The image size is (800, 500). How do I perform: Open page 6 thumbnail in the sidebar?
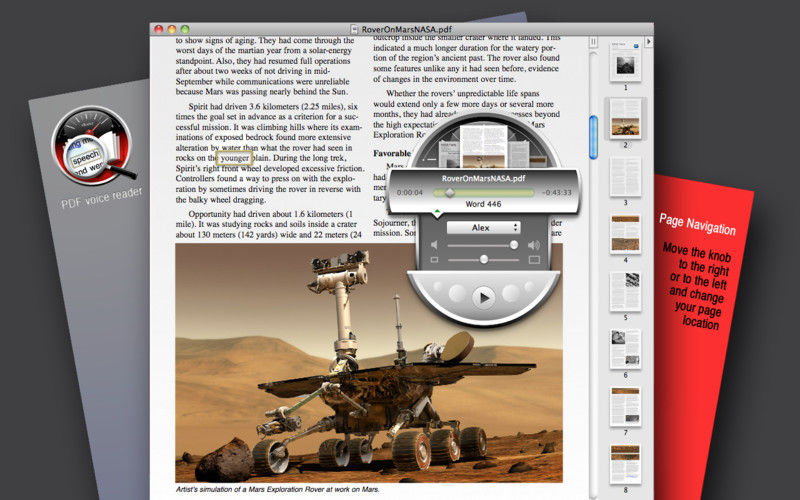[626, 349]
